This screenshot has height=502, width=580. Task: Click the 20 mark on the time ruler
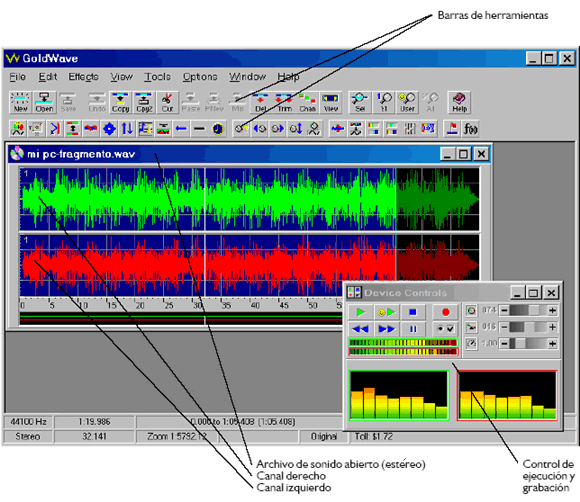140,306
